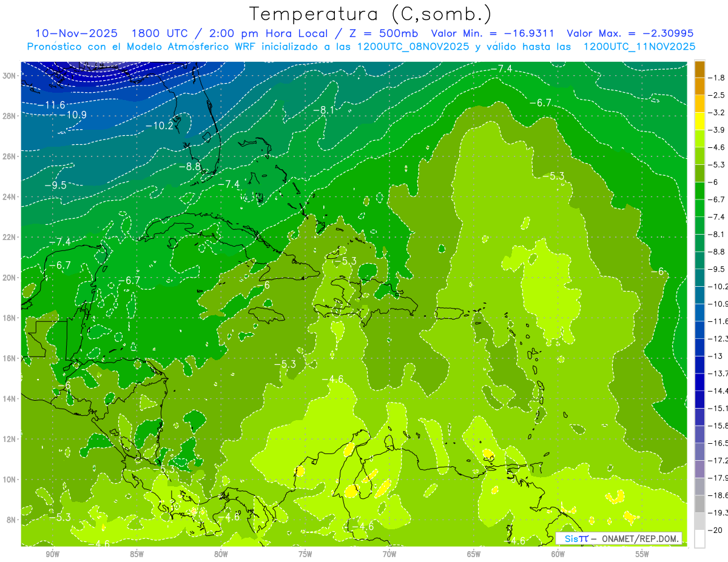This screenshot has height=562, width=728.
Task: Click the 70W longitude axis label
Action: [389, 555]
